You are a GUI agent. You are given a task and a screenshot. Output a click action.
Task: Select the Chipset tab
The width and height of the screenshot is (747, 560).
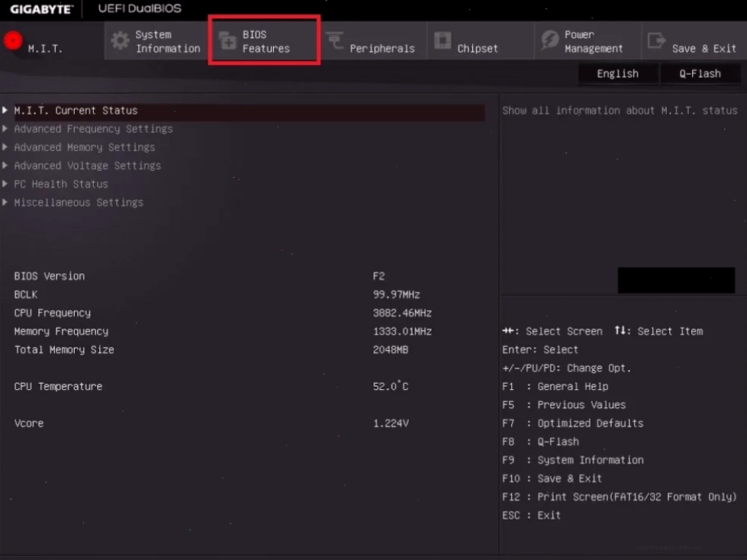(481, 41)
